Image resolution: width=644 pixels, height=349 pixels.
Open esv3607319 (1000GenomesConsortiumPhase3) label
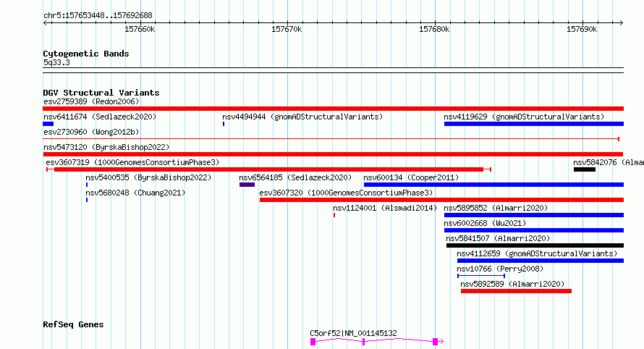[132, 162]
